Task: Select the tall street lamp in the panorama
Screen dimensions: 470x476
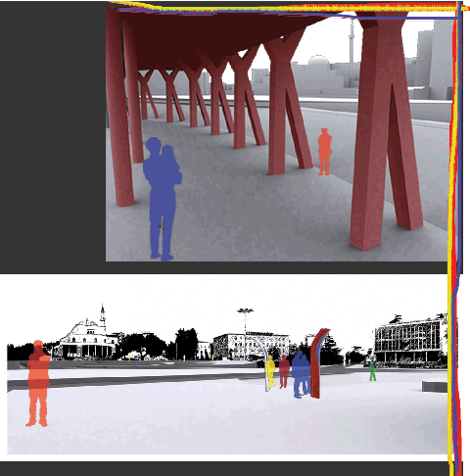Action: click(245, 333)
